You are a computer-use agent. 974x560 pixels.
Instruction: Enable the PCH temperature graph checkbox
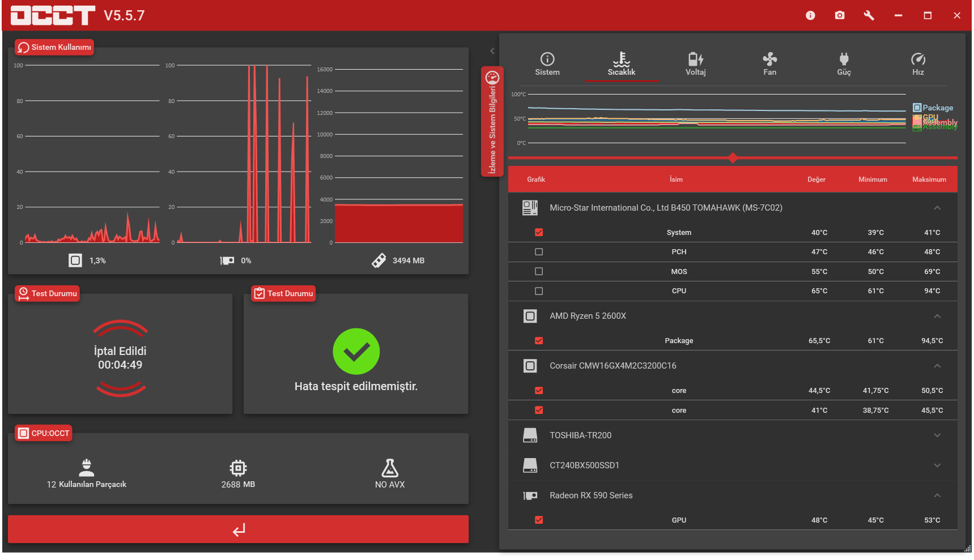(x=539, y=252)
